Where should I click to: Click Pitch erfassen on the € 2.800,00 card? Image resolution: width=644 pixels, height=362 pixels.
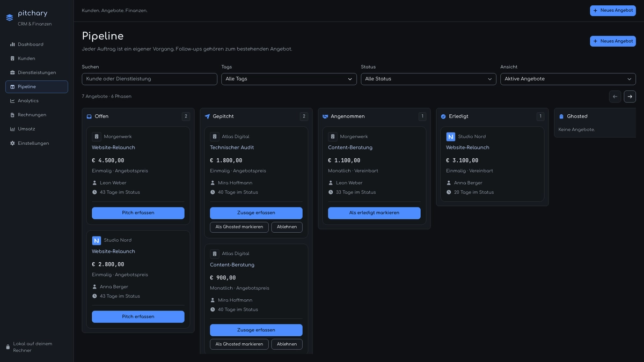point(138,317)
